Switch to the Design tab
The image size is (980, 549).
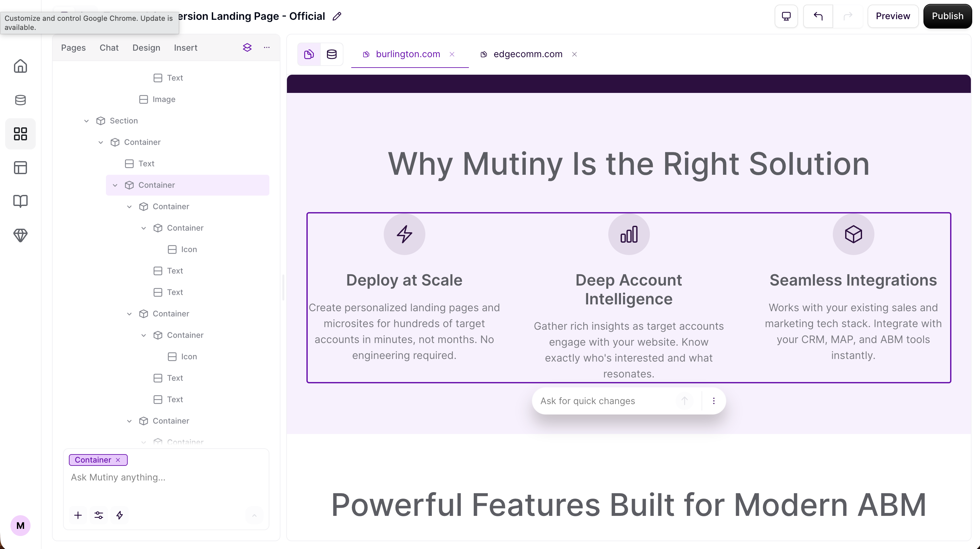(146, 48)
